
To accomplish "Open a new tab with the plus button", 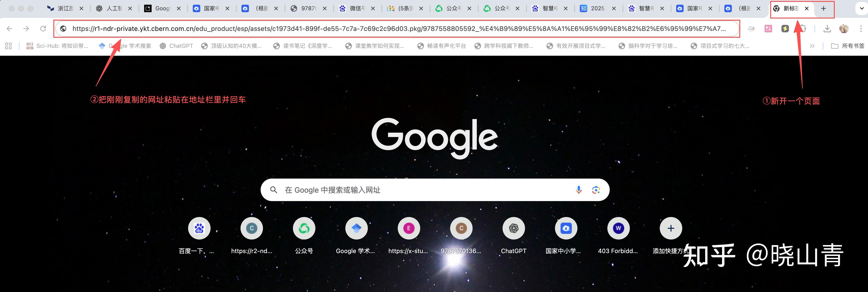I will coord(824,9).
